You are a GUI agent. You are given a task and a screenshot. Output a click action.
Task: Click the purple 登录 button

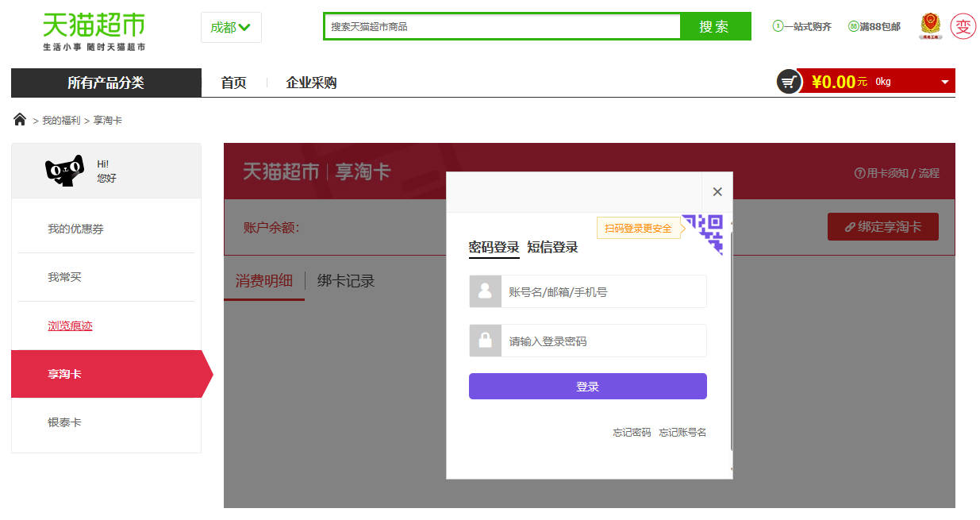[588, 387]
